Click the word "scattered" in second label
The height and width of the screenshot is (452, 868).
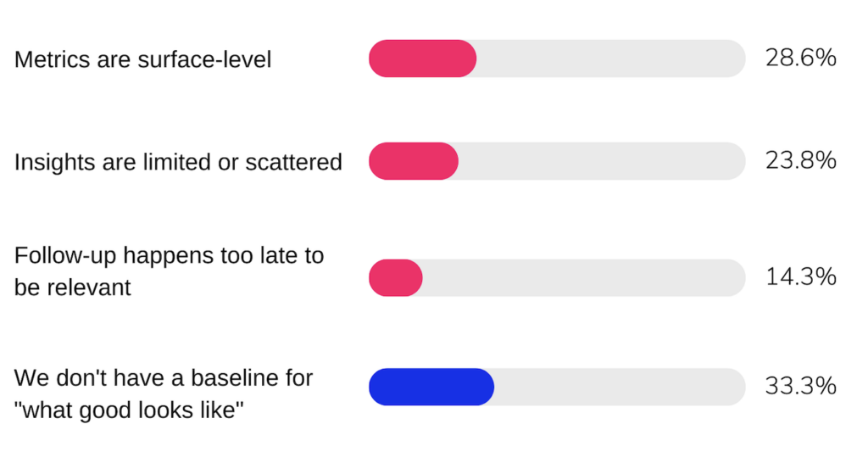tap(293, 162)
